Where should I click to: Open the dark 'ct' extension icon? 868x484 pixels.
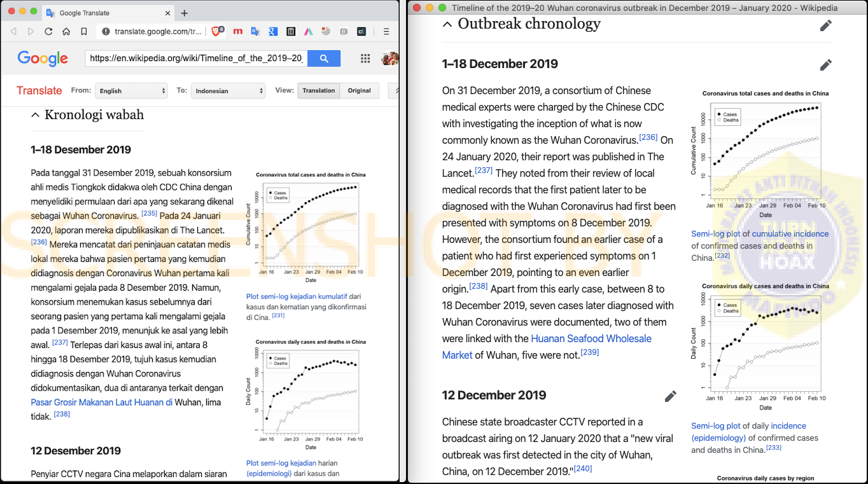click(x=362, y=31)
